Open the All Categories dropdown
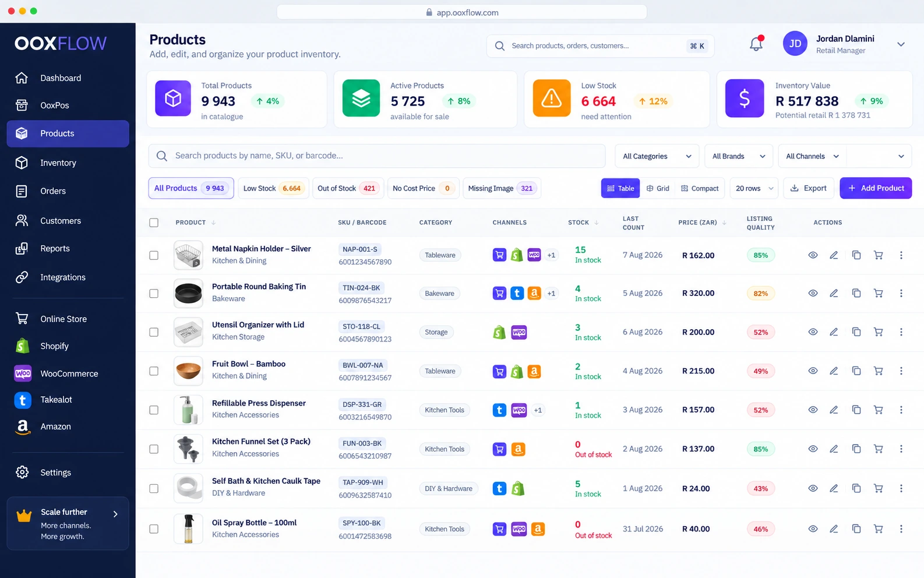924x578 pixels. pyautogui.click(x=657, y=156)
